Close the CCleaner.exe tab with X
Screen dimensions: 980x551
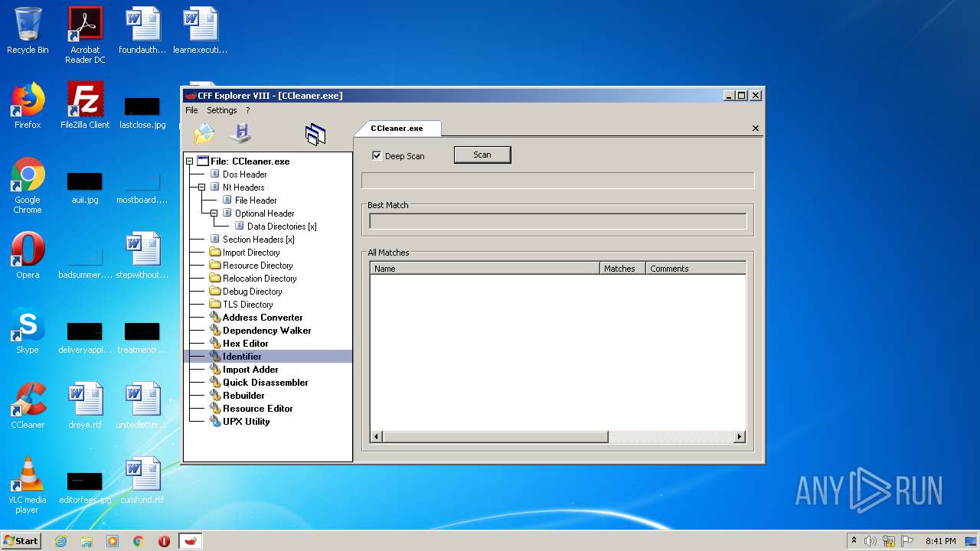click(756, 129)
